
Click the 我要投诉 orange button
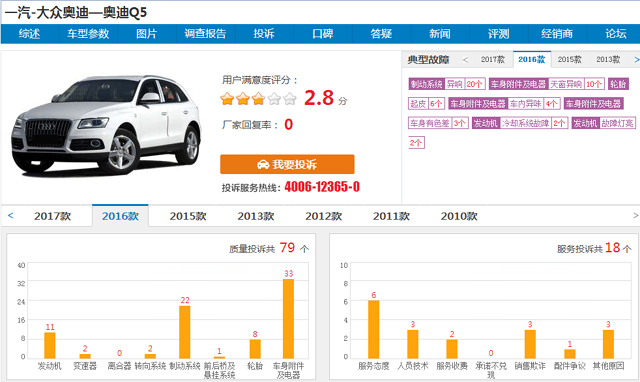[287, 164]
